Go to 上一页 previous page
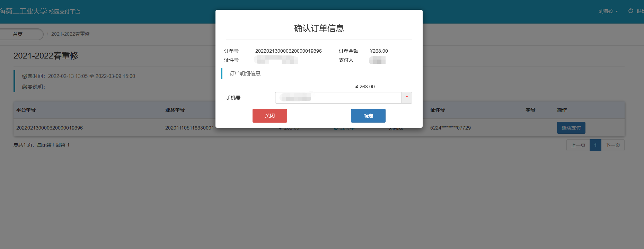The width and height of the screenshot is (644, 249). point(578,145)
